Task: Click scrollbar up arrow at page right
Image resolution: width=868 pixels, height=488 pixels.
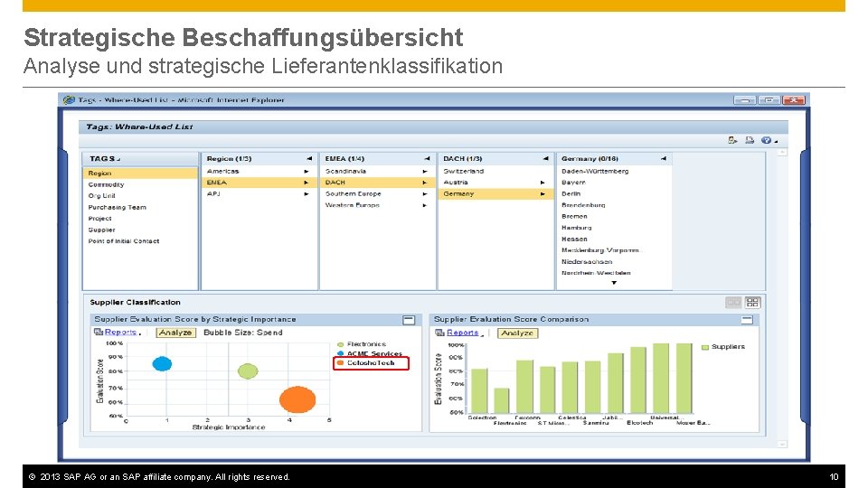Action: [781, 153]
